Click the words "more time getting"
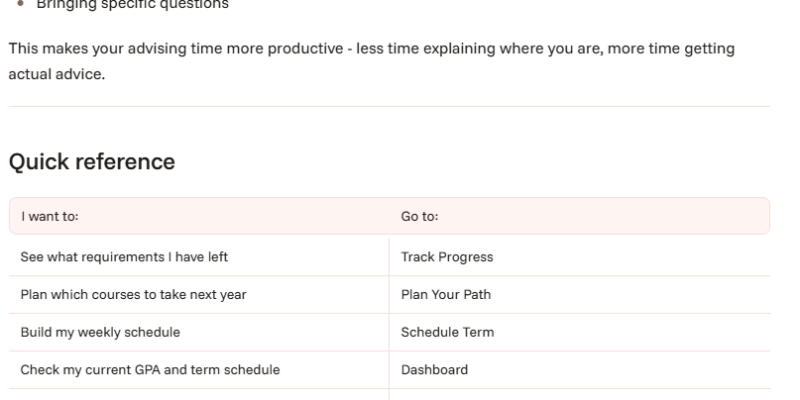Viewport: 800px width, 400px height. pos(671,49)
